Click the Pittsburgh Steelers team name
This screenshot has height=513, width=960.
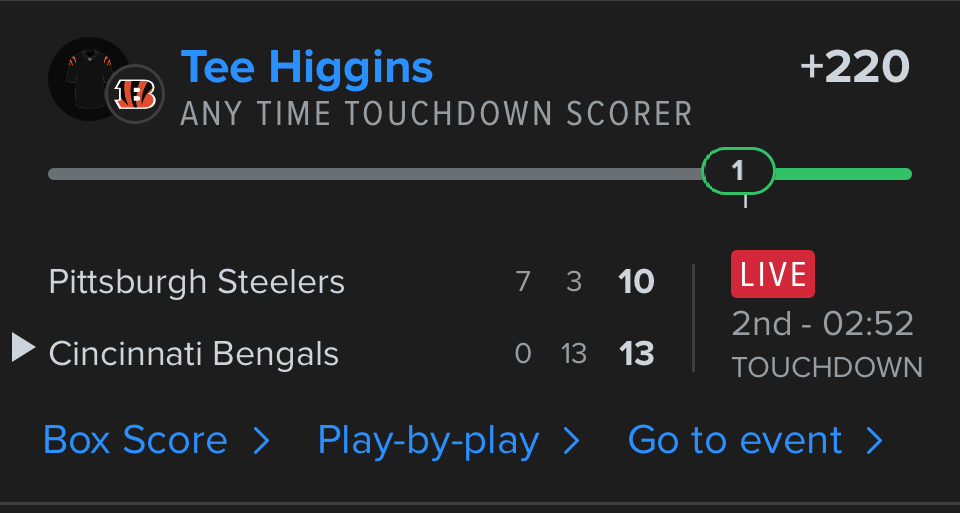click(x=197, y=282)
